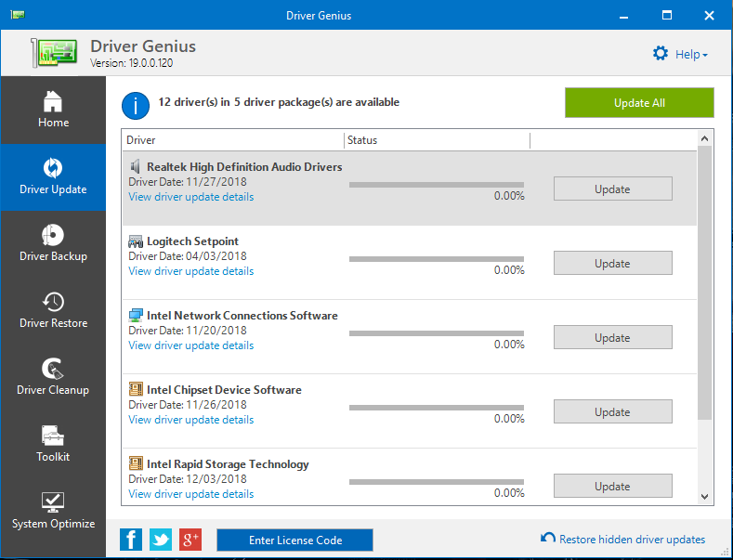Image resolution: width=733 pixels, height=560 pixels.
Task: View driver update details for Logitech Setpoint
Action: coord(191,271)
